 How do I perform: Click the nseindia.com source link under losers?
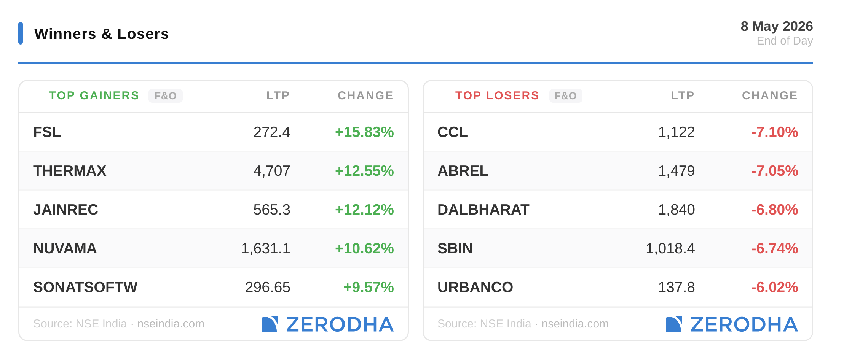point(575,324)
